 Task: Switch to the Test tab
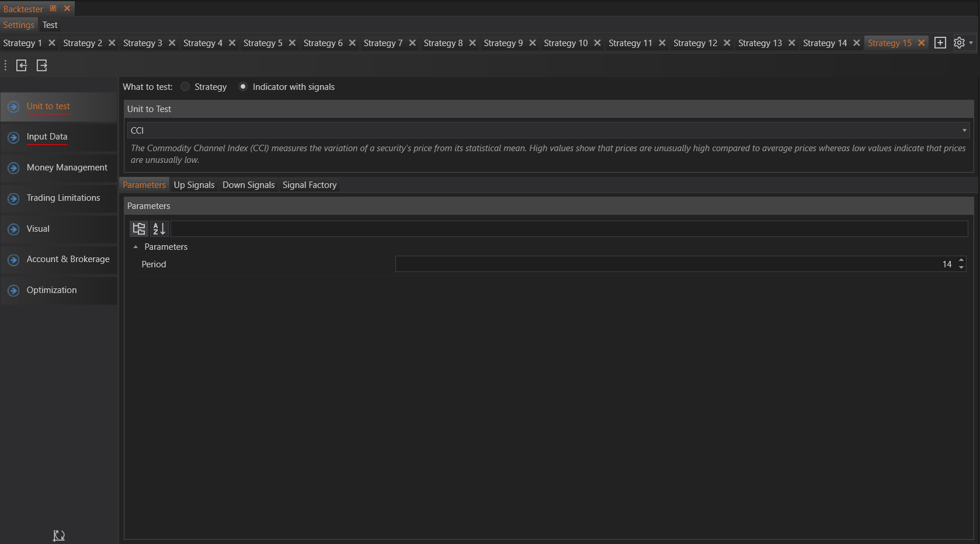click(50, 25)
